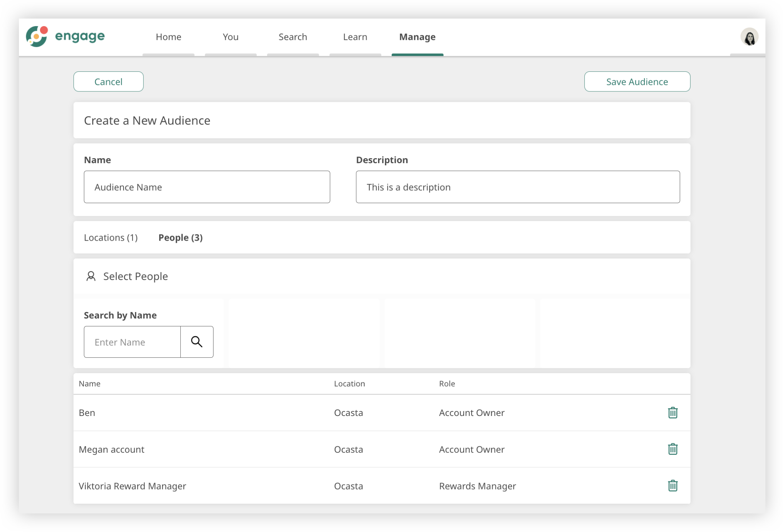
Task: Delete Ben from the audience list
Action: tap(673, 413)
